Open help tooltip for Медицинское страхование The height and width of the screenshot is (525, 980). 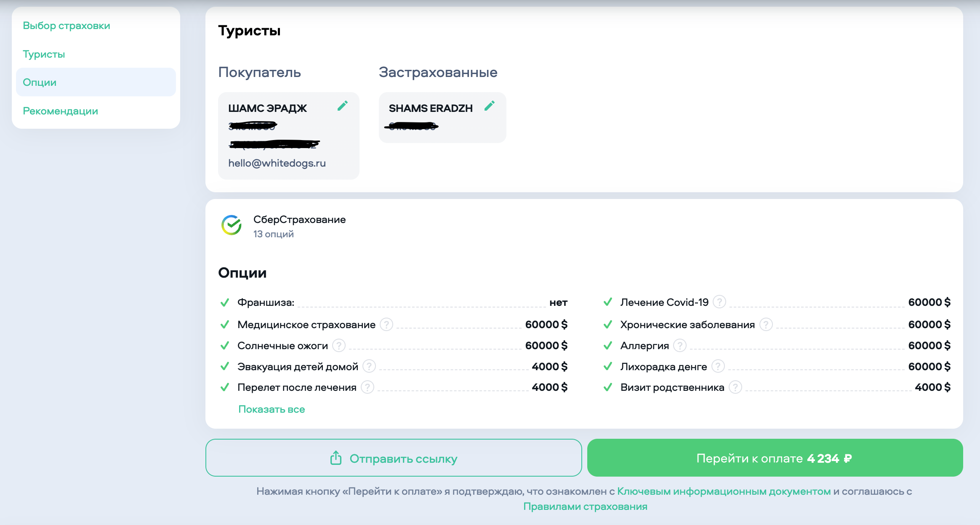pyautogui.click(x=386, y=324)
